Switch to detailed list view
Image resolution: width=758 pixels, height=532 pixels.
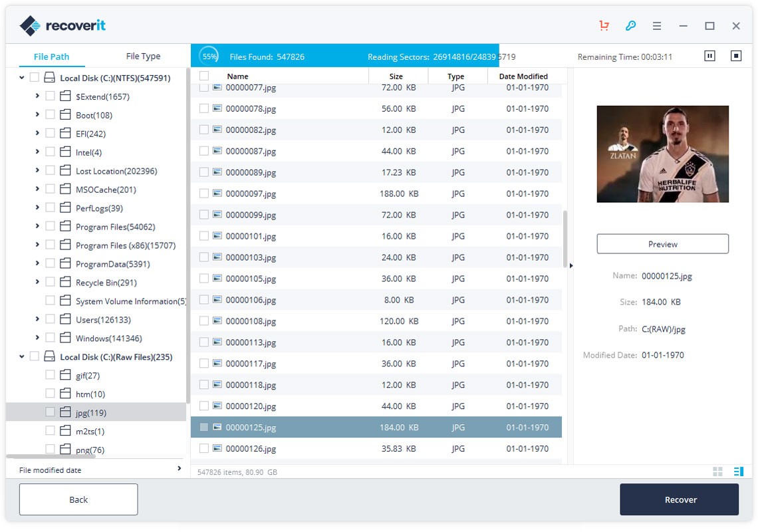(x=738, y=471)
